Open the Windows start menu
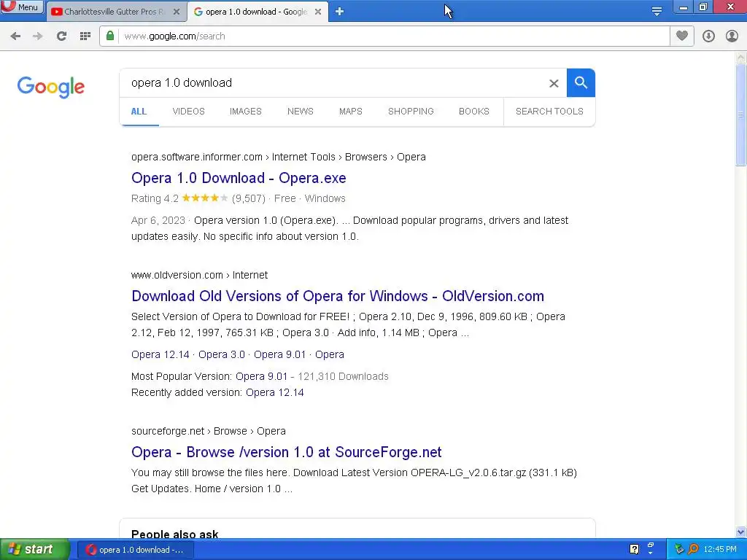 tap(35, 550)
